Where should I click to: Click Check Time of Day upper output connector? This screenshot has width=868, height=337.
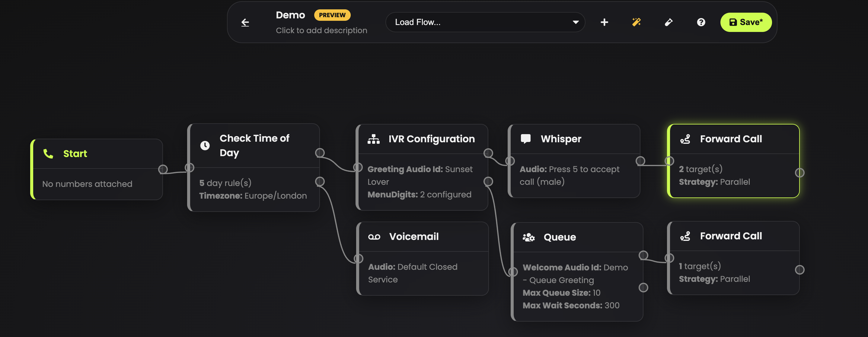(x=320, y=153)
